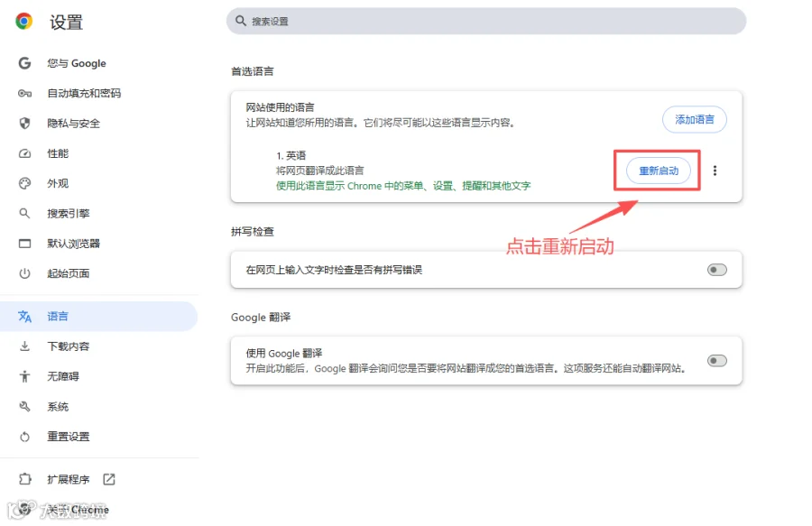Click the 重新启动 relaunch button
This screenshot has width=812, height=526.
[x=659, y=171]
